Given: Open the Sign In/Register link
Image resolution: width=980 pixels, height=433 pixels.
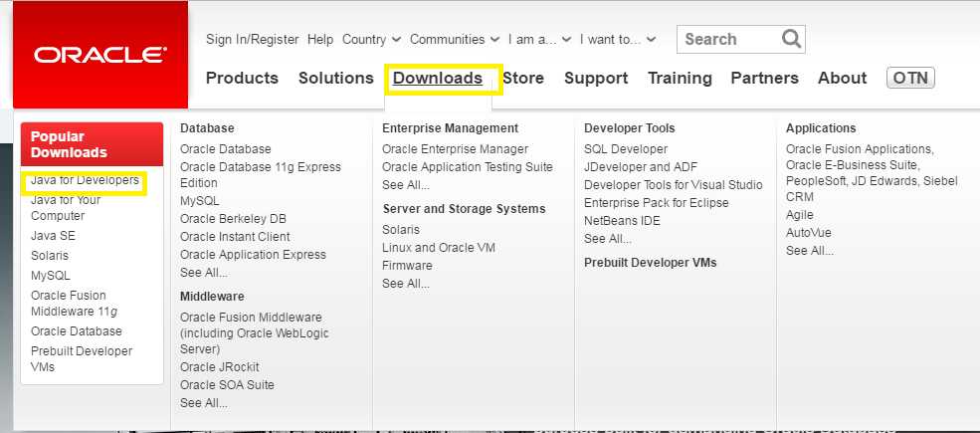Looking at the screenshot, I should click(253, 39).
